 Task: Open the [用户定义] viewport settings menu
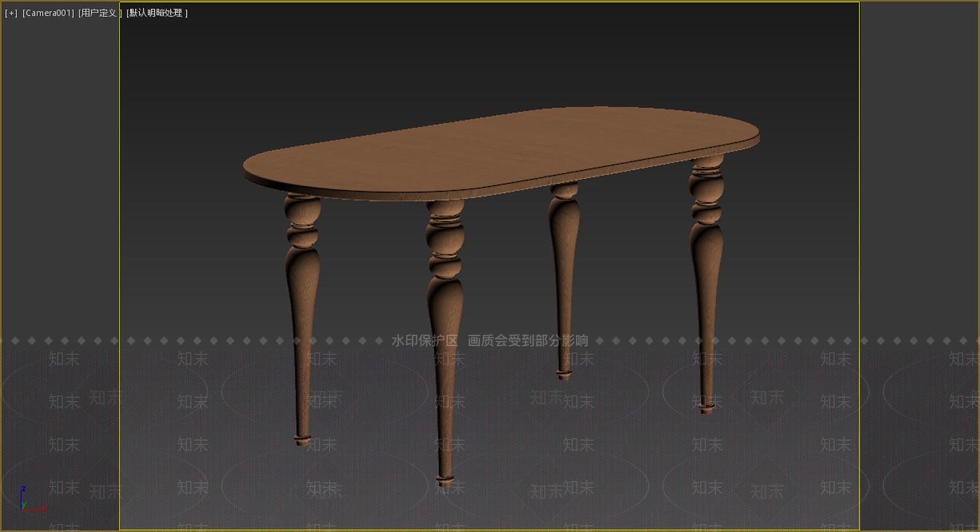coord(100,13)
